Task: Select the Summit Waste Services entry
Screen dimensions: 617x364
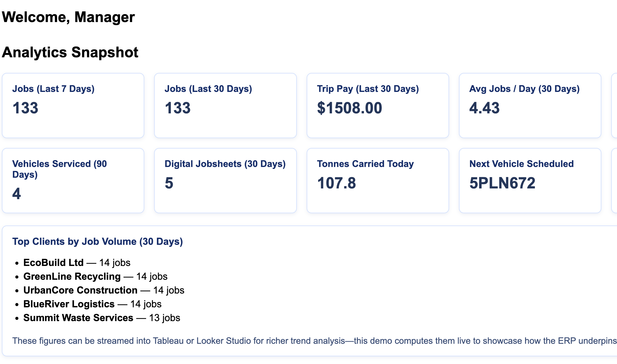Action: pos(78,318)
